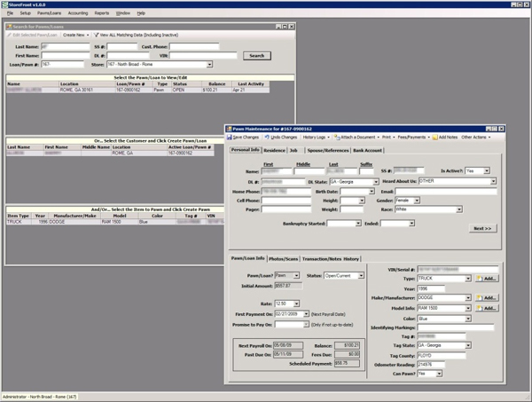Switch to the Bank Account tab

[367, 150]
